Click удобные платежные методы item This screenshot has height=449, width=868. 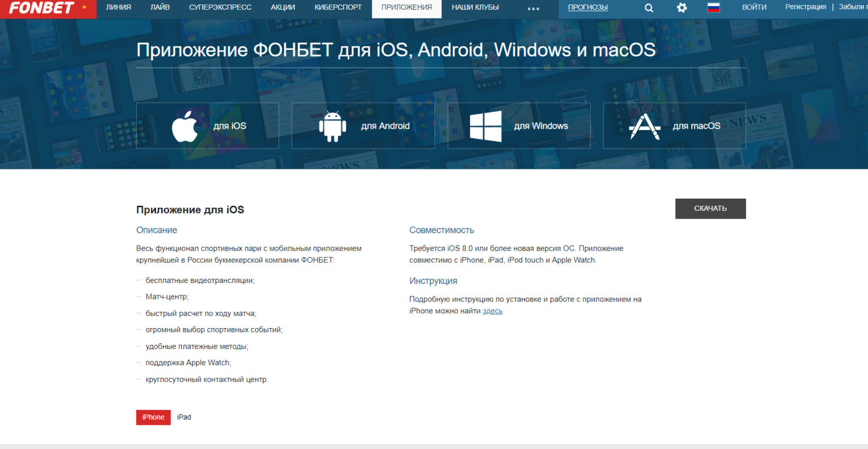tap(197, 347)
